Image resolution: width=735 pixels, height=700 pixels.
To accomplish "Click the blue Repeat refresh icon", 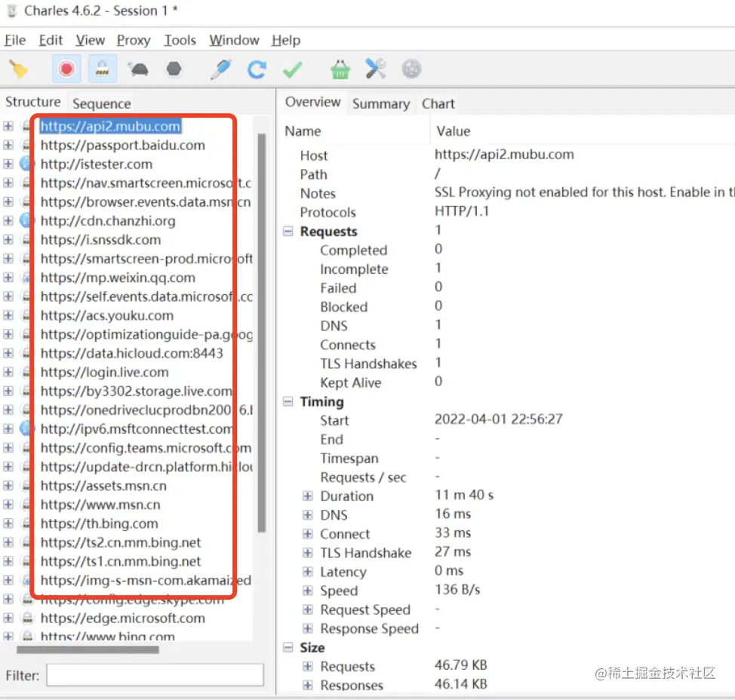I will click(257, 69).
